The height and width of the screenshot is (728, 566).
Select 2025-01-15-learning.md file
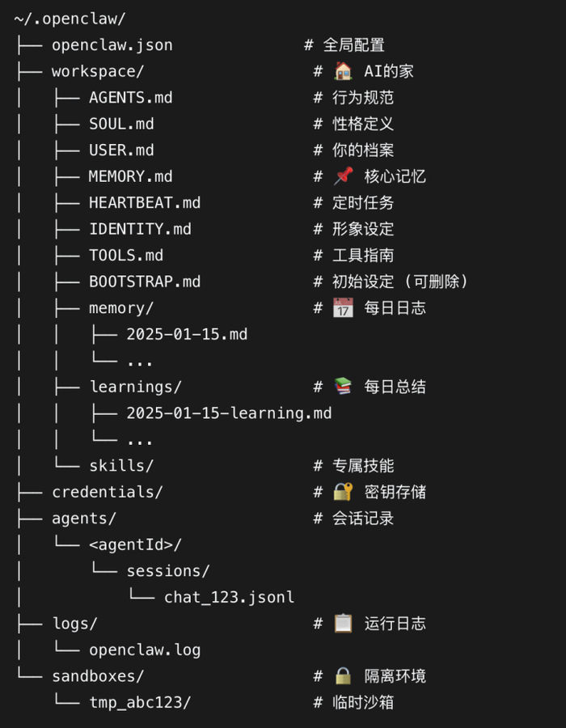tap(229, 413)
